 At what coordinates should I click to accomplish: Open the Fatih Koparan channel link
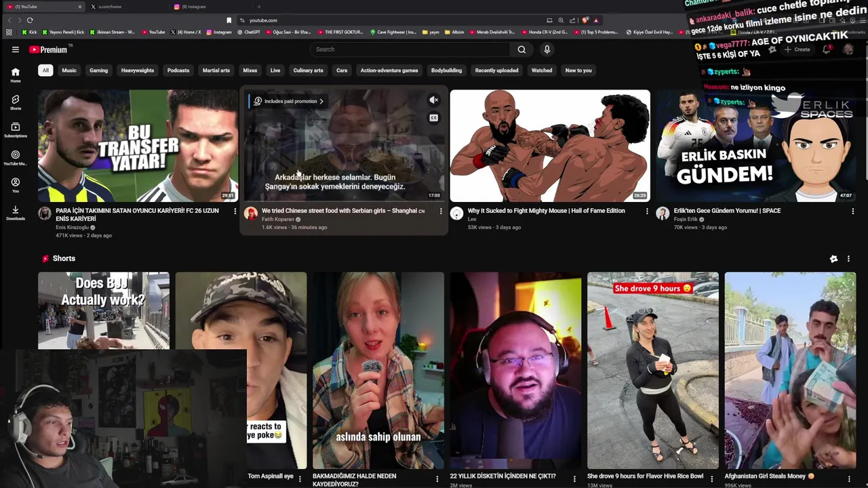pyautogui.click(x=278, y=220)
